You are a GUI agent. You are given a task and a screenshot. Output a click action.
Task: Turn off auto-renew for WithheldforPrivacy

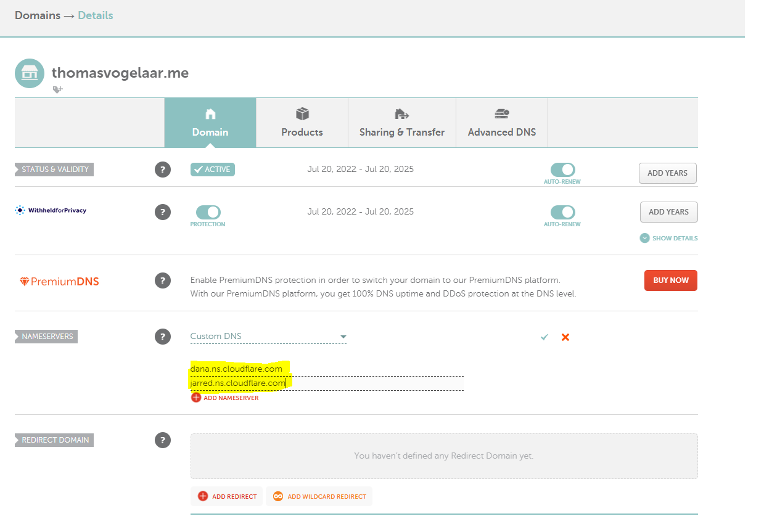(562, 211)
